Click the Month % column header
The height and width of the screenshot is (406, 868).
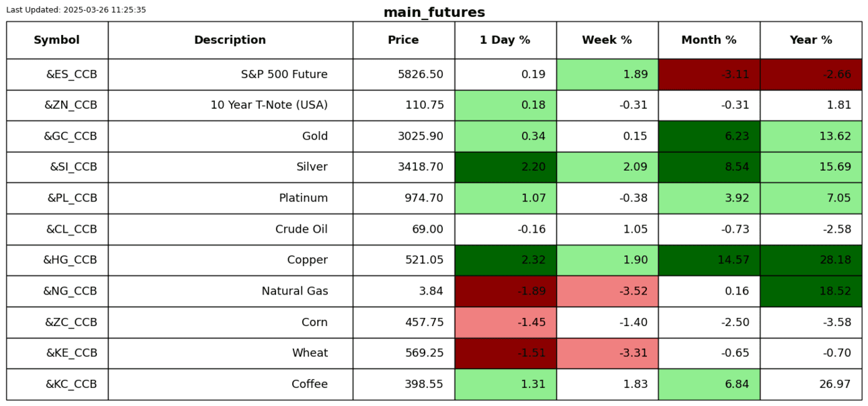click(x=709, y=40)
